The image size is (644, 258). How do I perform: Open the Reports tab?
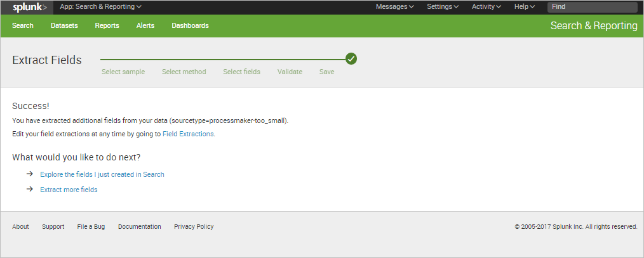[x=107, y=25]
